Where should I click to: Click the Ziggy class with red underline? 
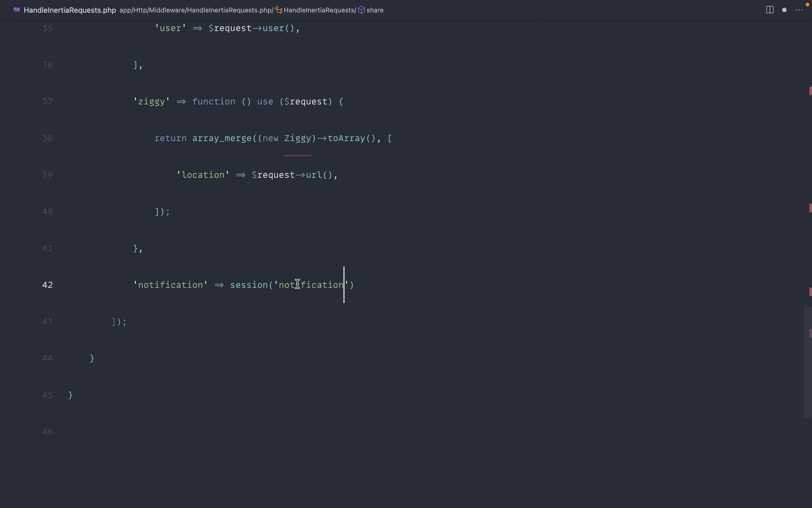(297, 138)
